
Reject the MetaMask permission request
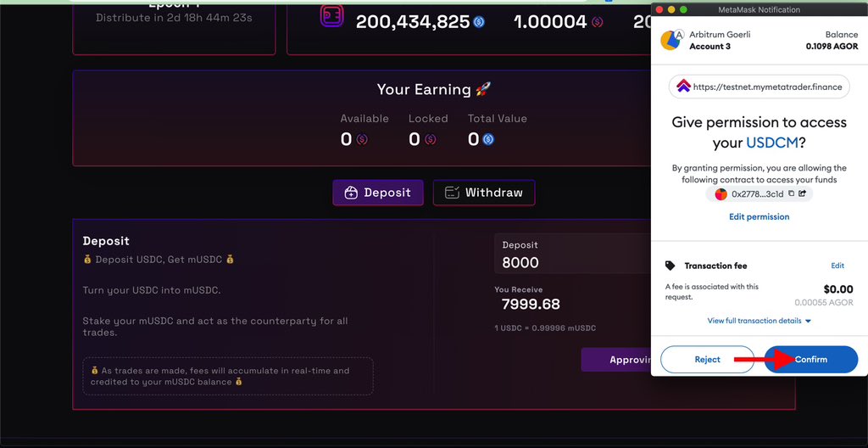708,359
